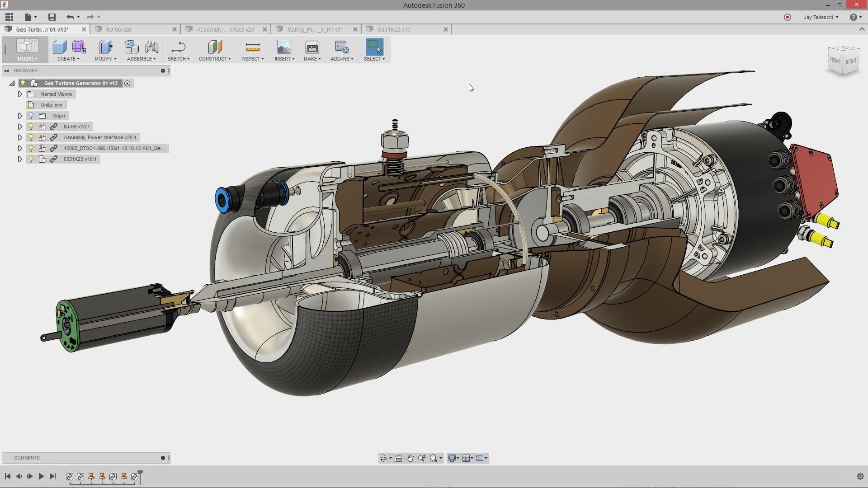Click the Save icon in quick access toolbar
The image size is (868, 488).
[51, 17]
